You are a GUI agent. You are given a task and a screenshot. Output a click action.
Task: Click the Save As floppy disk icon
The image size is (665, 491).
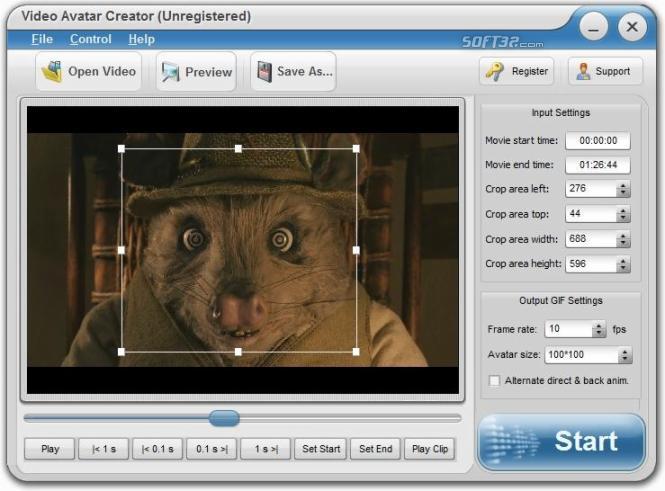(264, 72)
